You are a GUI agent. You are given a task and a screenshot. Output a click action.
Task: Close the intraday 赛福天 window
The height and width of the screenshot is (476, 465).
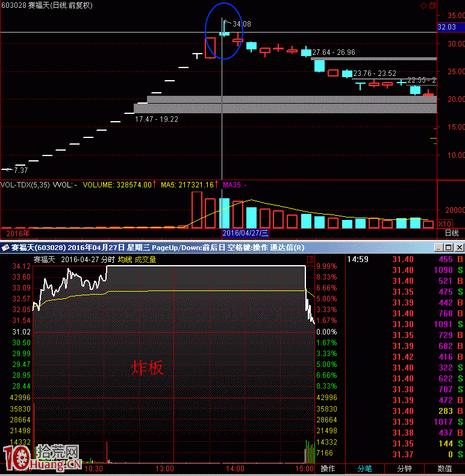click(460, 248)
